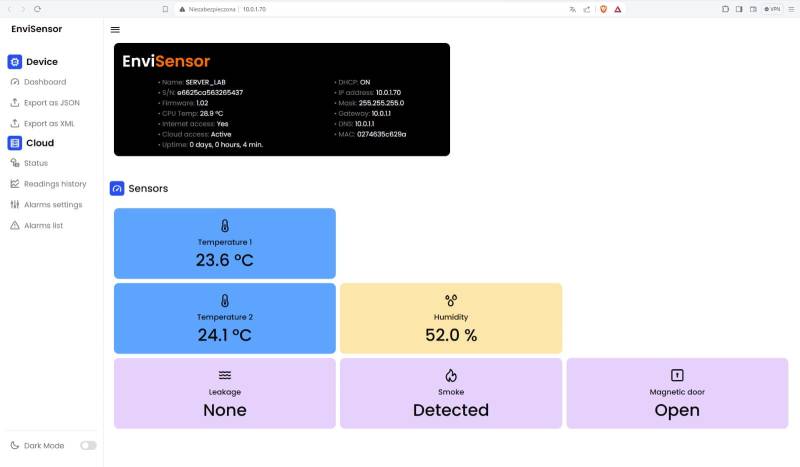Click the thermometer icon on Temperature 1

225,225
